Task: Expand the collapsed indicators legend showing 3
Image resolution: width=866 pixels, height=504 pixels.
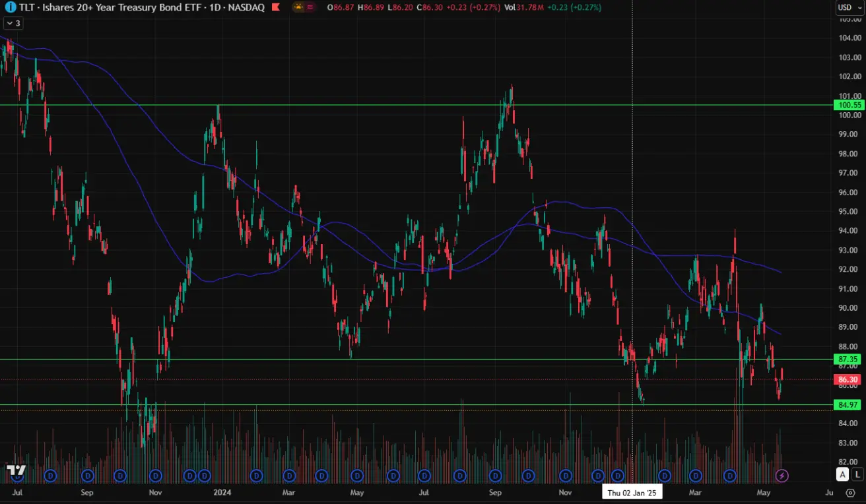Action: (x=13, y=22)
